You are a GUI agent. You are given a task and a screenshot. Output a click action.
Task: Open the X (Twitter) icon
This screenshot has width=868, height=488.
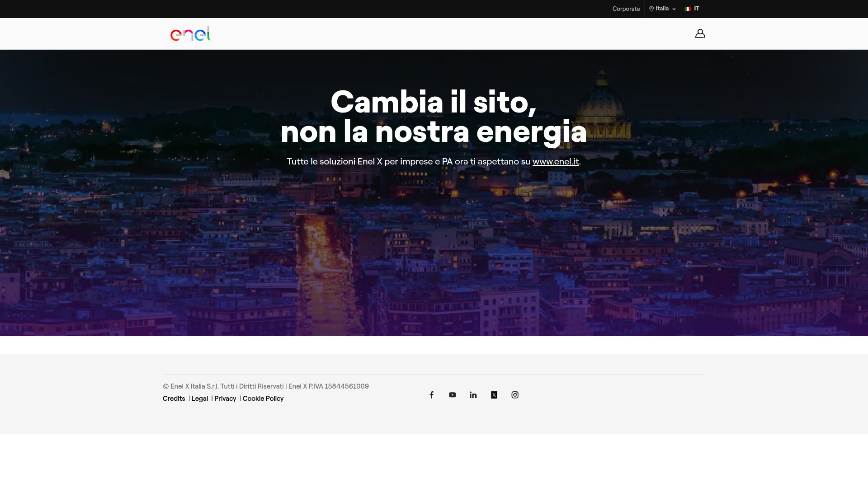494,395
